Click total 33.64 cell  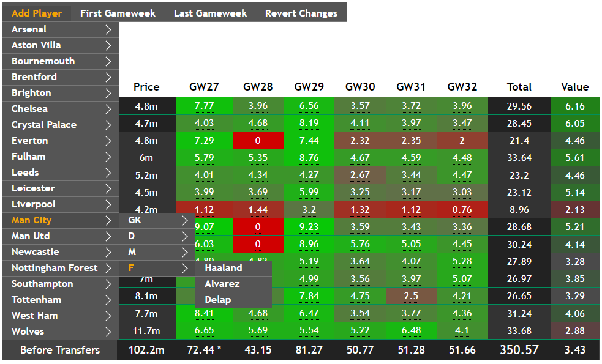click(519, 158)
